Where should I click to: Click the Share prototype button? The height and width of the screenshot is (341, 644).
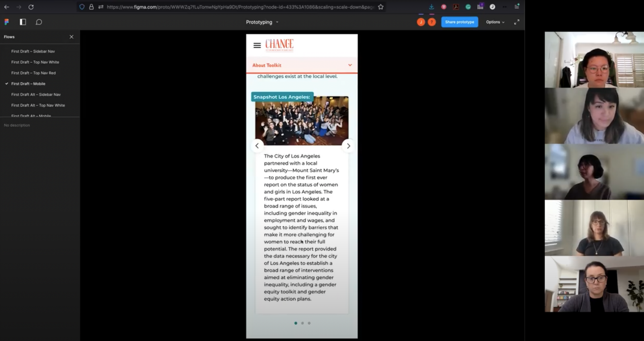[x=459, y=22]
